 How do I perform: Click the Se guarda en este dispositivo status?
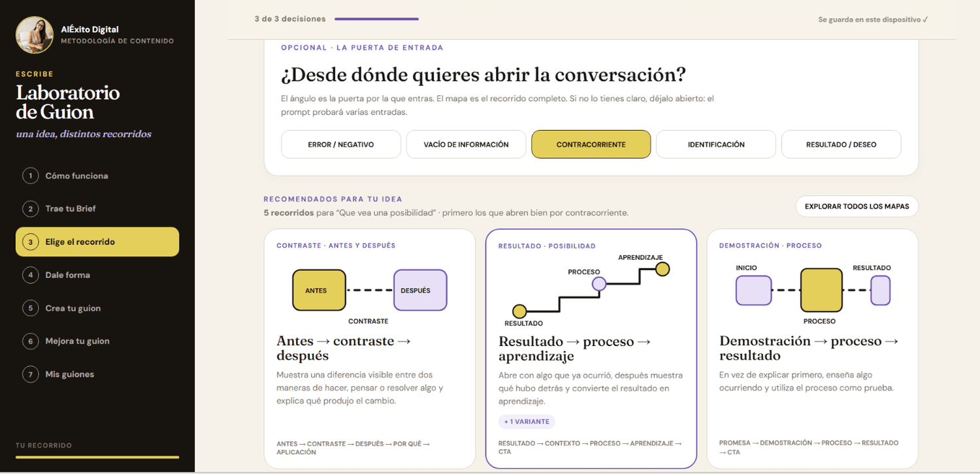pyautogui.click(x=873, y=20)
